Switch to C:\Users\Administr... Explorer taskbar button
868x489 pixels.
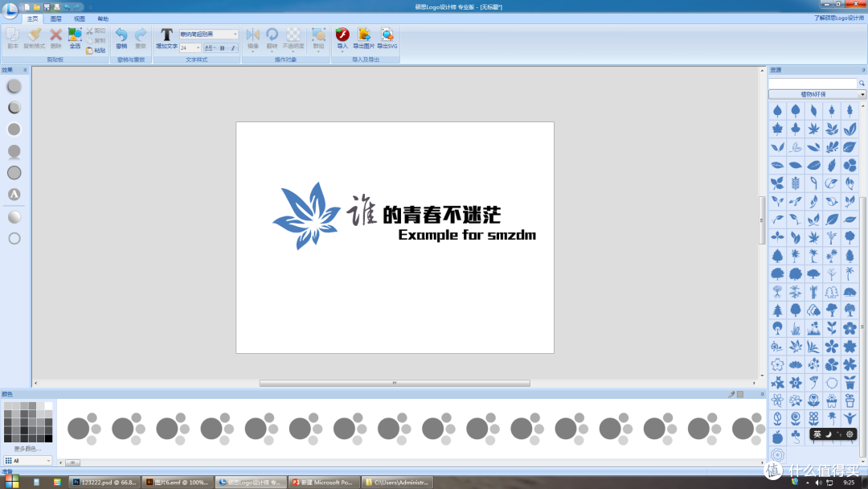click(396, 483)
